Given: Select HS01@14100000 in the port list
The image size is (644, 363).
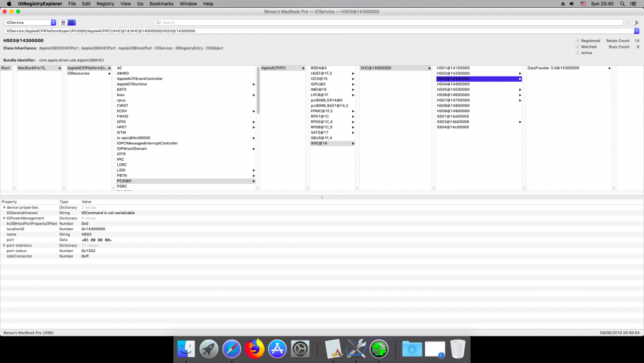Looking at the screenshot, I should click(479, 68).
